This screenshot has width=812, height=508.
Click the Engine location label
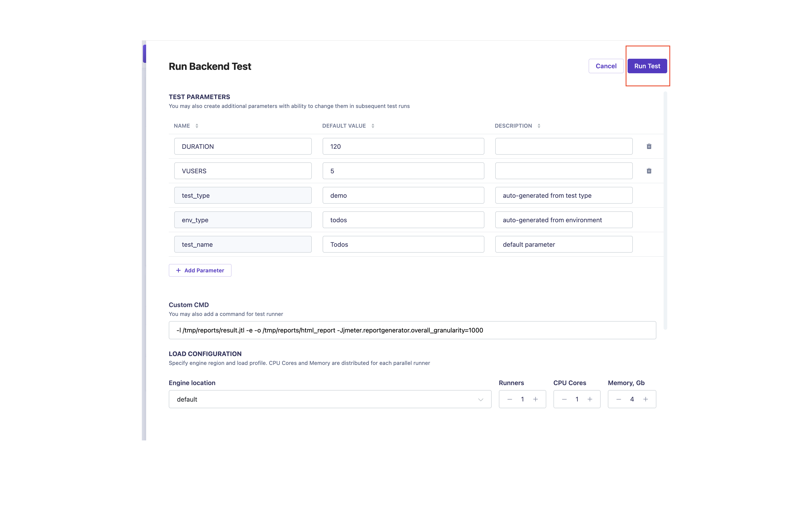tap(192, 383)
